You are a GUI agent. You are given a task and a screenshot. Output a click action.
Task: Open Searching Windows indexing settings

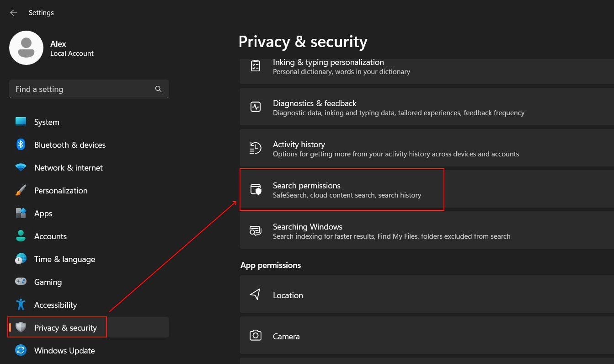click(x=427, y=230)
